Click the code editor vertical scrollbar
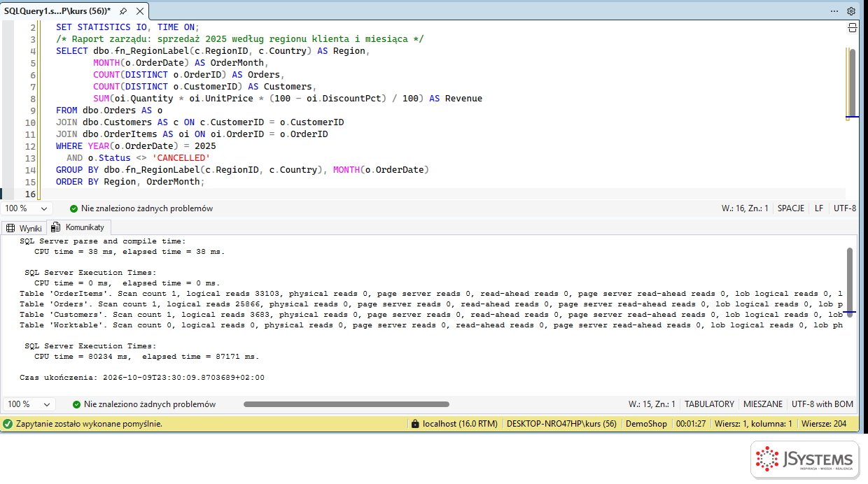 [x=852, y=84]
